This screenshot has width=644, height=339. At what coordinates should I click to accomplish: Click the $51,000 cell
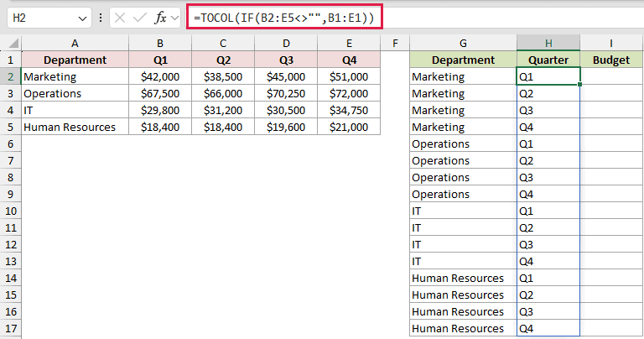pos(349,77)
